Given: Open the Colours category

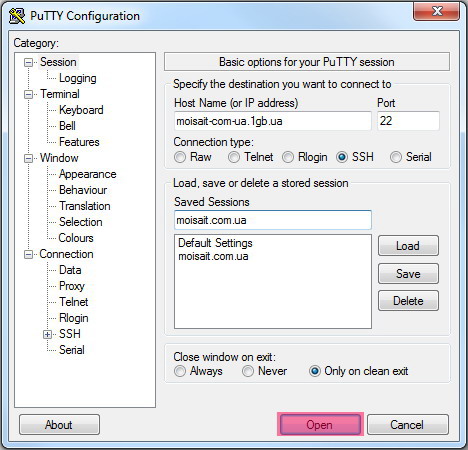Looking at the screenshot, I should tap(76, 238).
